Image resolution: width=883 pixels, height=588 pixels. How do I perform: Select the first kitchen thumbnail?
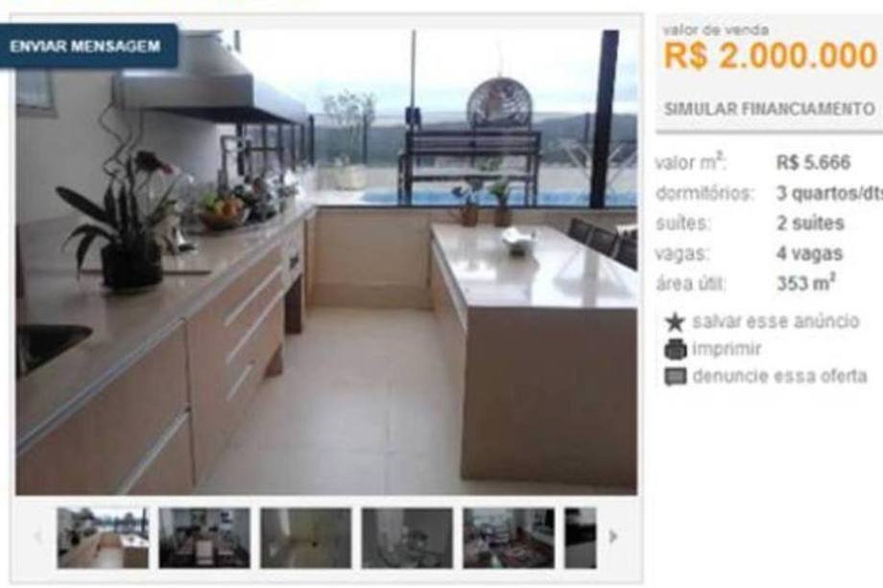pos(103,538)
